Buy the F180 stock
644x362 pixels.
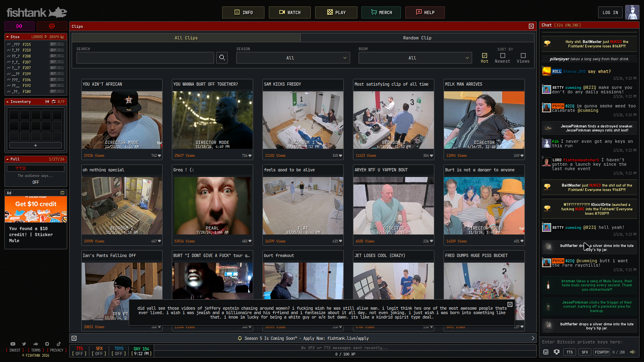pos(53,91)
